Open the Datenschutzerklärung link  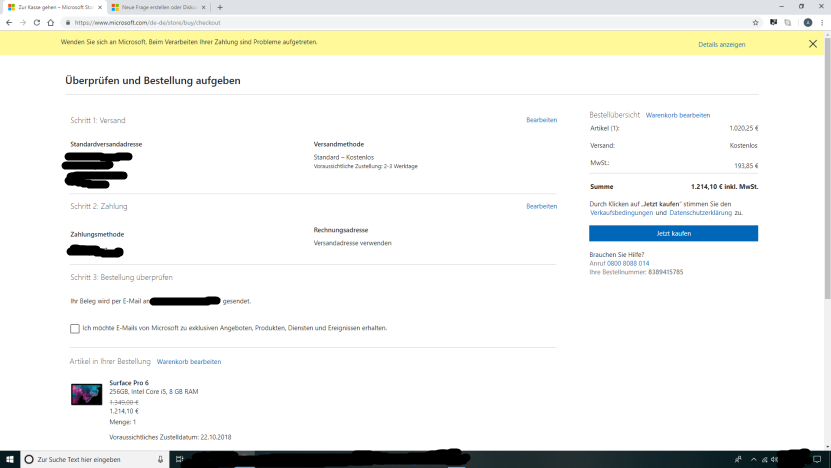tap(700, 213)
